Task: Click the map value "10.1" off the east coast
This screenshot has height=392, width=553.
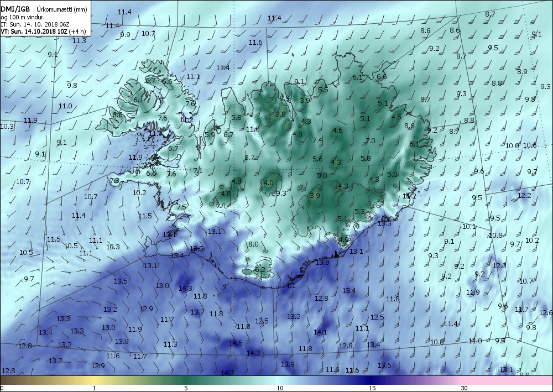Action: point(469,227)
